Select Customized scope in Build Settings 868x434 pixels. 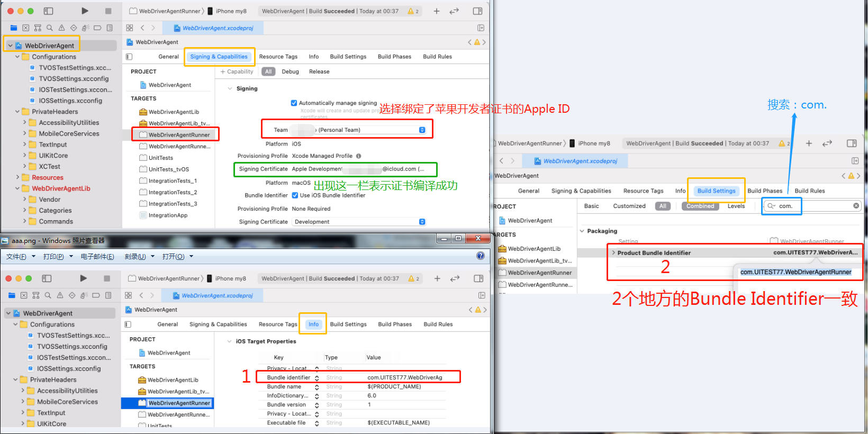629,206
